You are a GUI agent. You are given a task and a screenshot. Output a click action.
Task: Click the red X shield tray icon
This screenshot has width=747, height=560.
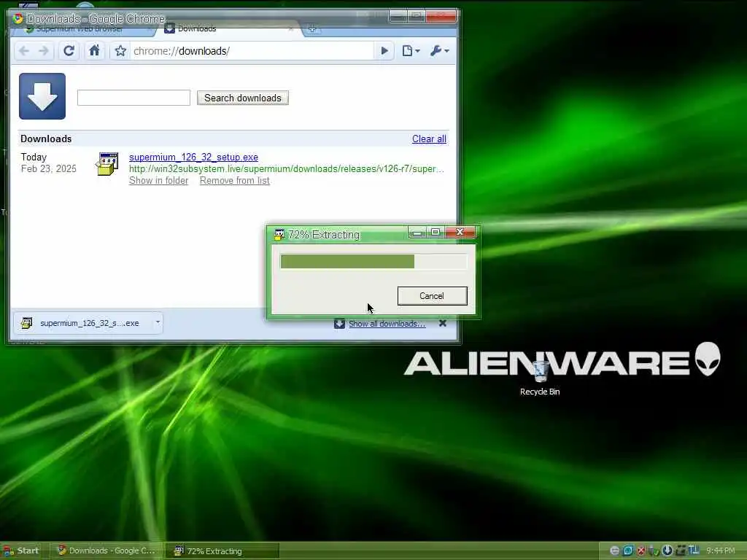pos(641,551)
